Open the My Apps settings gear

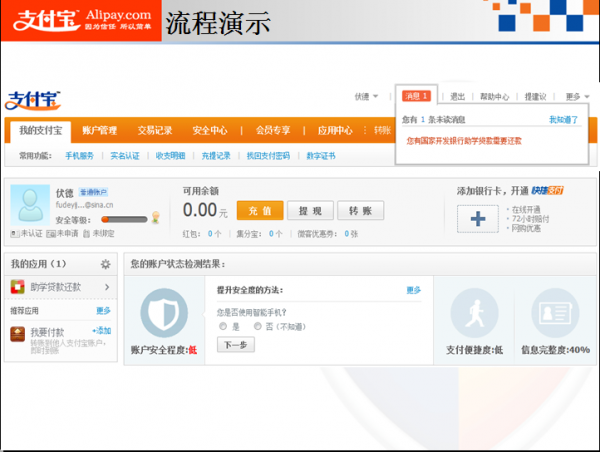coord(105,264)
